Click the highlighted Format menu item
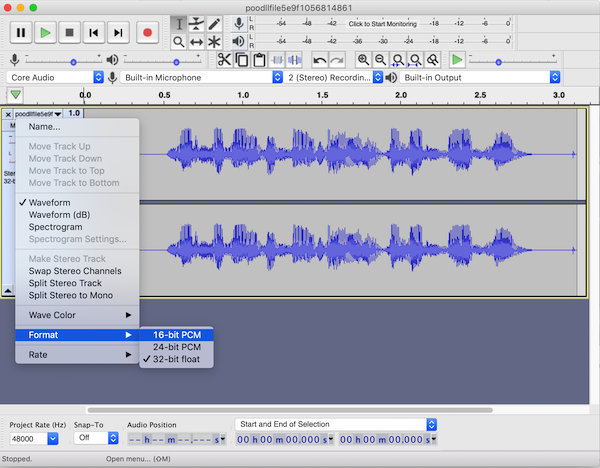The image size is (600, 468). click(x=77, y=335)
